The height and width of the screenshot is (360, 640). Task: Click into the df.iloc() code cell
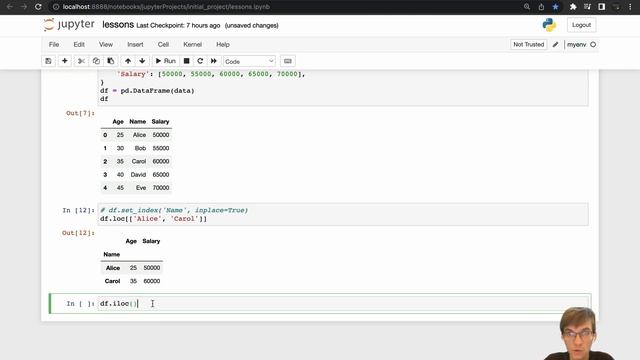click(x=343, y=304)
